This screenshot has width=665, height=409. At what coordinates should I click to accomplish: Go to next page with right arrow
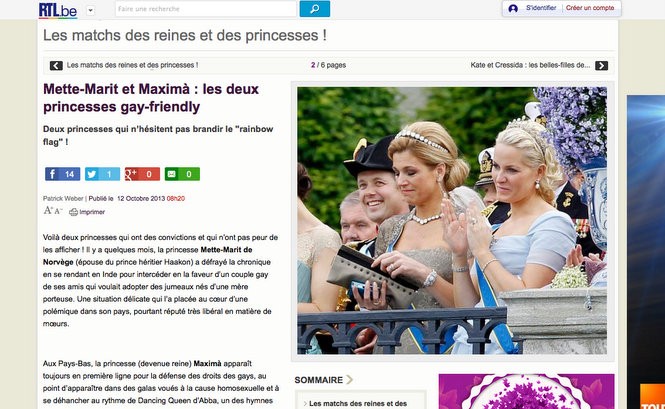click(x=601, y=66)
